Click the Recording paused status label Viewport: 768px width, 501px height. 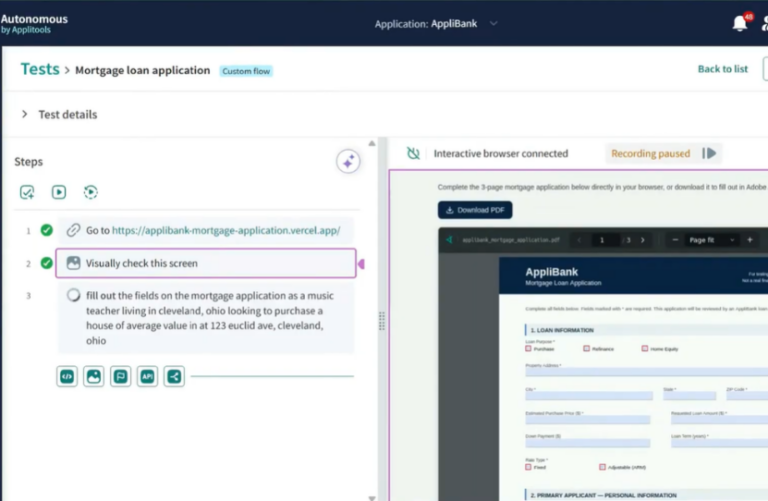[650, 153]
